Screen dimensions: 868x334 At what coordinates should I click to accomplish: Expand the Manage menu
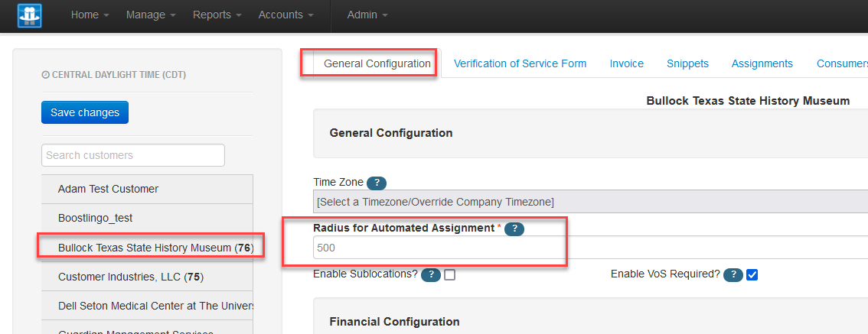click(151, 15)
